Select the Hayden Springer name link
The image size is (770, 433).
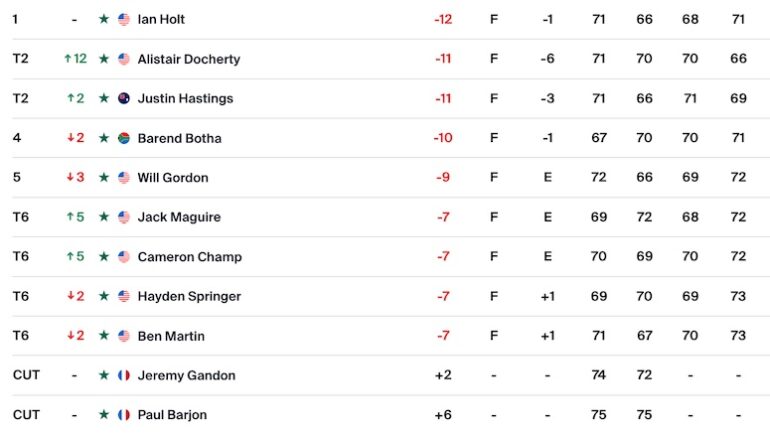[x=189, y=296]
